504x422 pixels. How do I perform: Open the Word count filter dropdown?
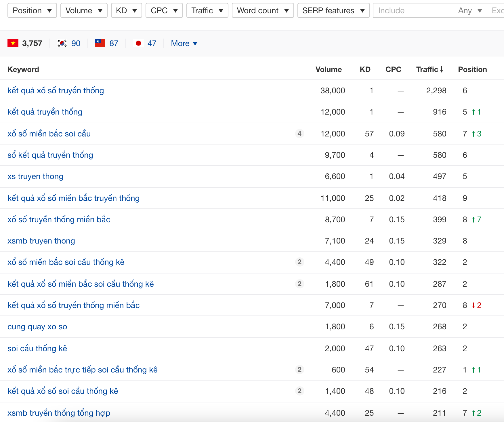point(263,11)
